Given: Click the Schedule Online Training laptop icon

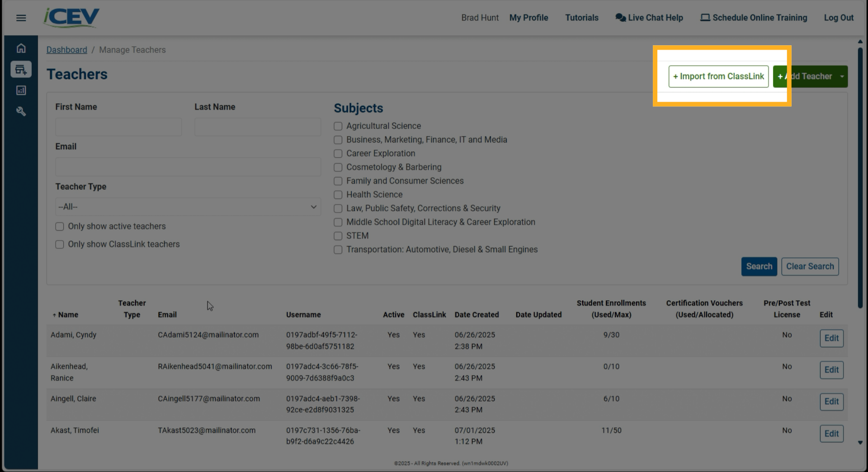Looking at the screenshot, I should point(705,17).
